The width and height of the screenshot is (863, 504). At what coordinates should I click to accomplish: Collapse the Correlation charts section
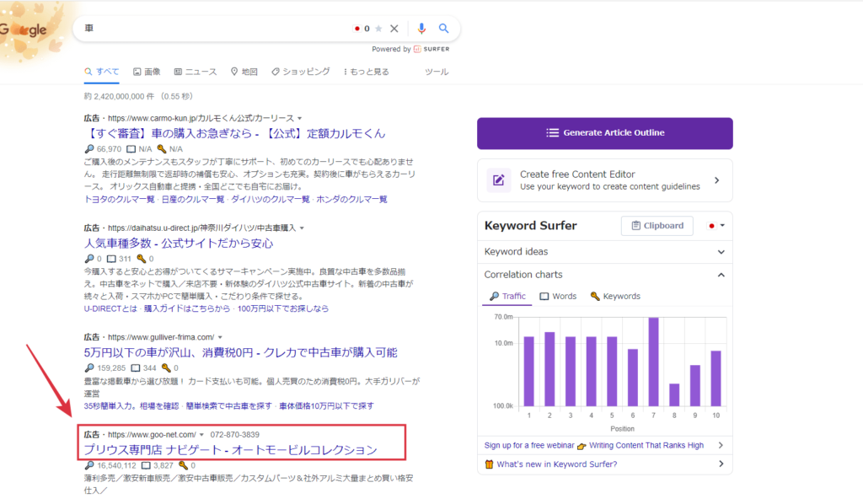tap(605, 275)
